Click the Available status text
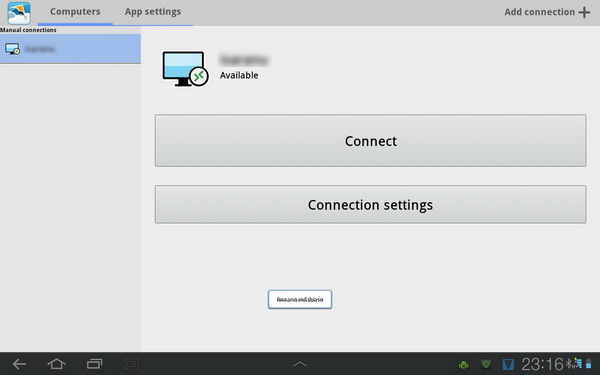This screenshot has height=375, width=600. (239, 75)
